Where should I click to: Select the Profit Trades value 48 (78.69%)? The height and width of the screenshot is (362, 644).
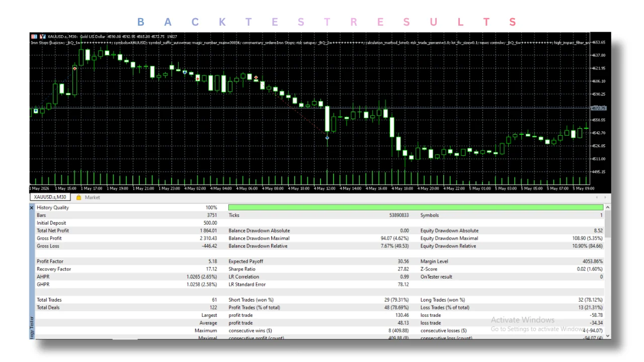pyautogui.click(x=397, y=307)
